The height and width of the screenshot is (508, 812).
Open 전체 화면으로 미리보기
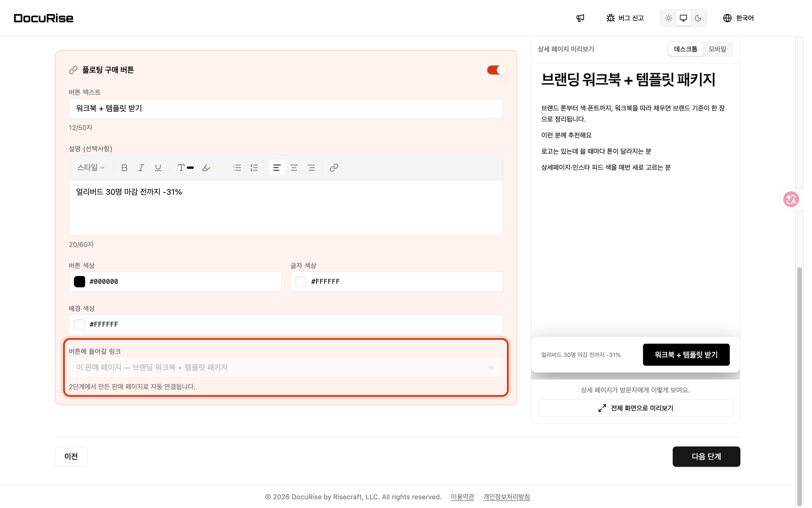coord(635,408)
